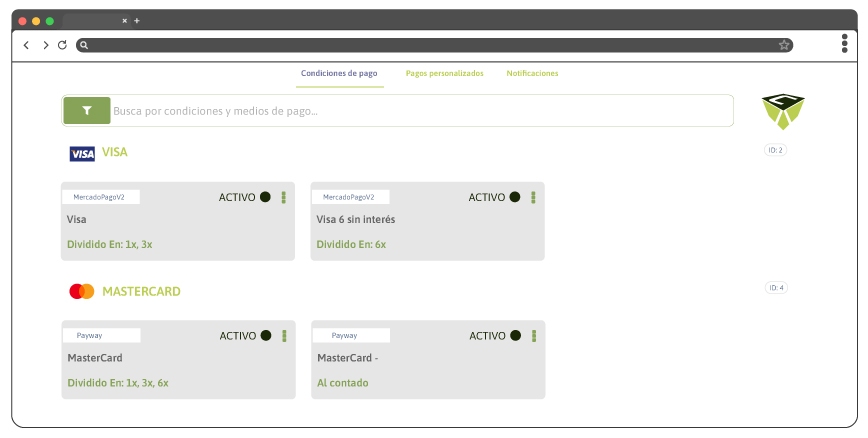
Task: Reload the page with refresh icon
Action: pyautogui.click(x=62, y=45)
